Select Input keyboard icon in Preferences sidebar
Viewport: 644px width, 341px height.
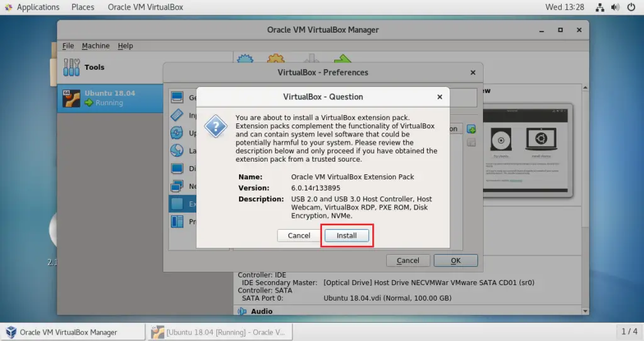click(177, 115)
